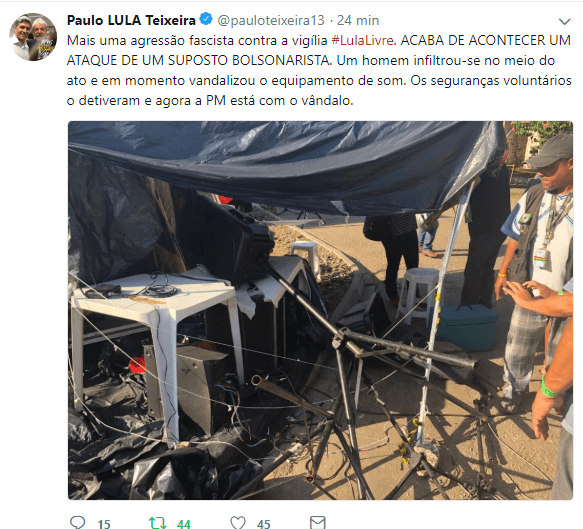
Task: Open the tweet options chevron menu
Action: pos(564,22)
